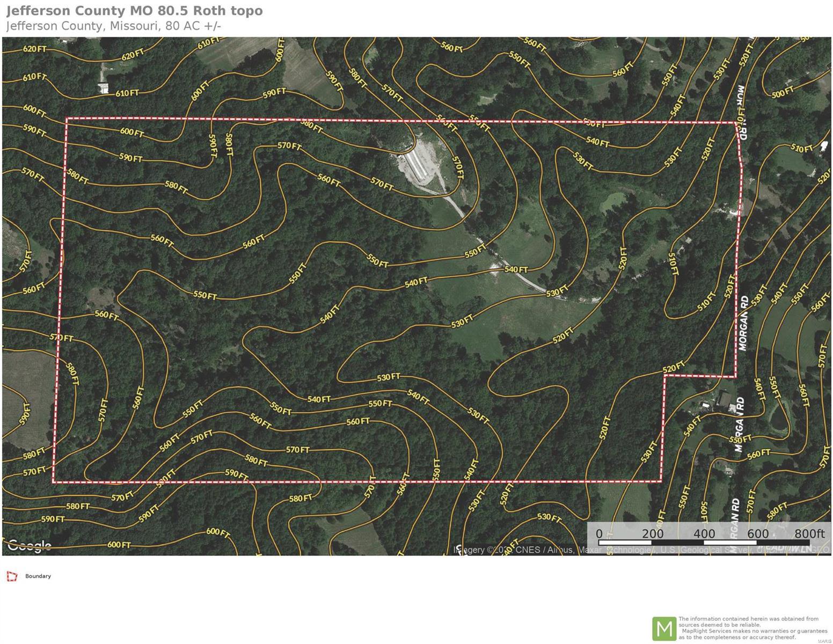Viewport: 833px width, 644px height.
Task: Click the 800ft label on scale bar
Action: coord(809,533)
